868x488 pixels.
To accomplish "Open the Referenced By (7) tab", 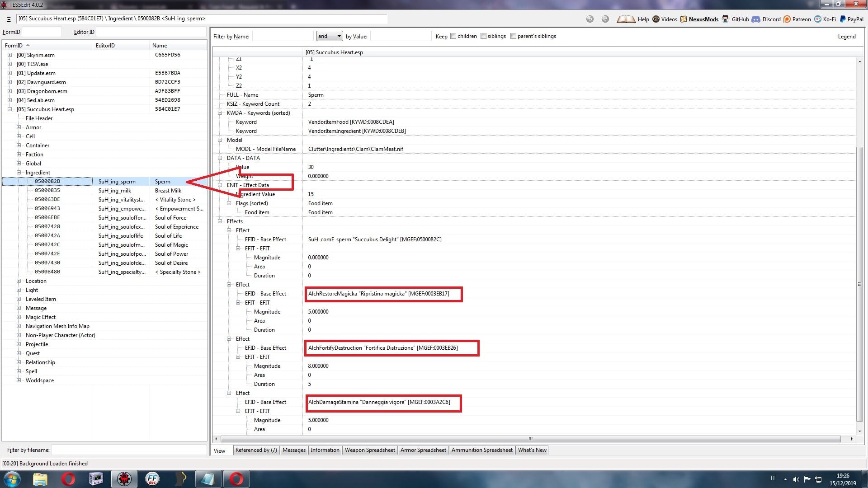I will [x=256, y=450].
